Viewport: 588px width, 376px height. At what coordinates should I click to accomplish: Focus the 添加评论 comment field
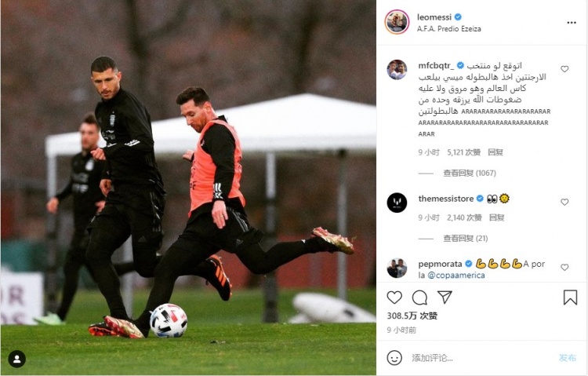click(480, 358)
